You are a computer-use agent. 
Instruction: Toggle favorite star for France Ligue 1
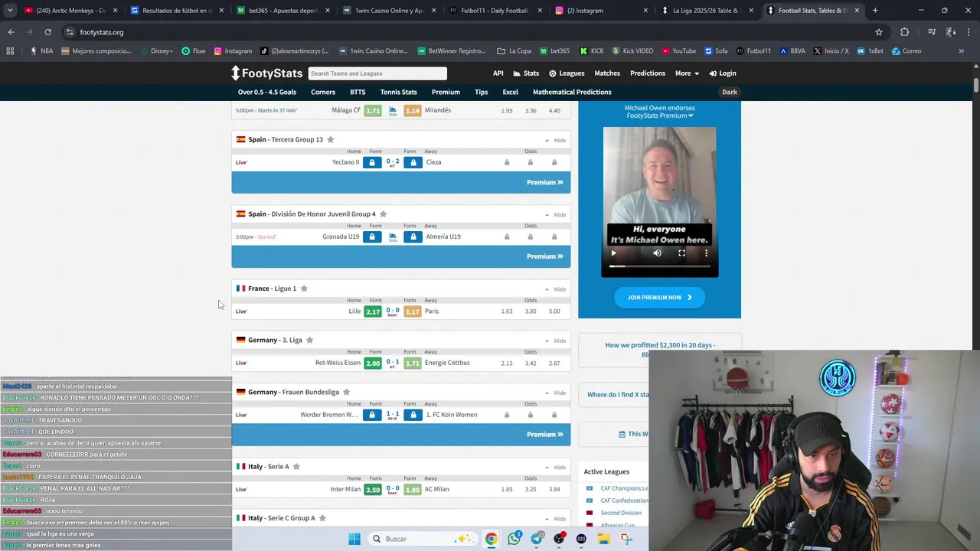coord(304,289)
